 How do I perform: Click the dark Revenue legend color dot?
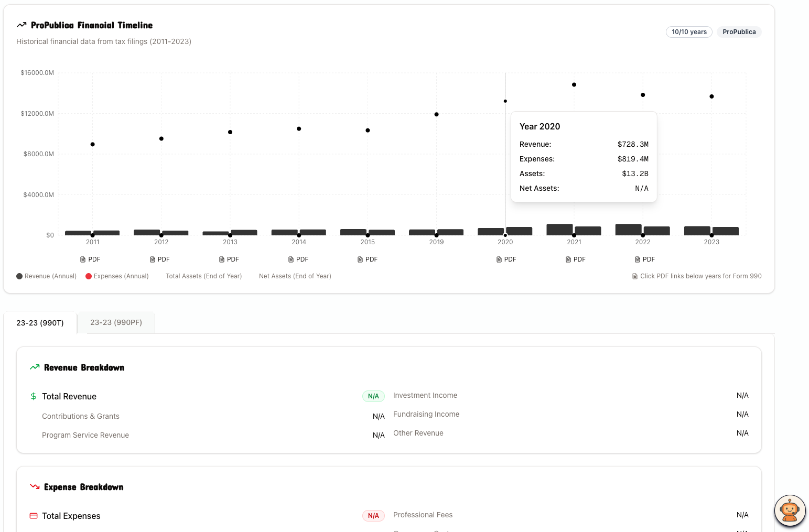pyautogui.click(x=19, y=276)
